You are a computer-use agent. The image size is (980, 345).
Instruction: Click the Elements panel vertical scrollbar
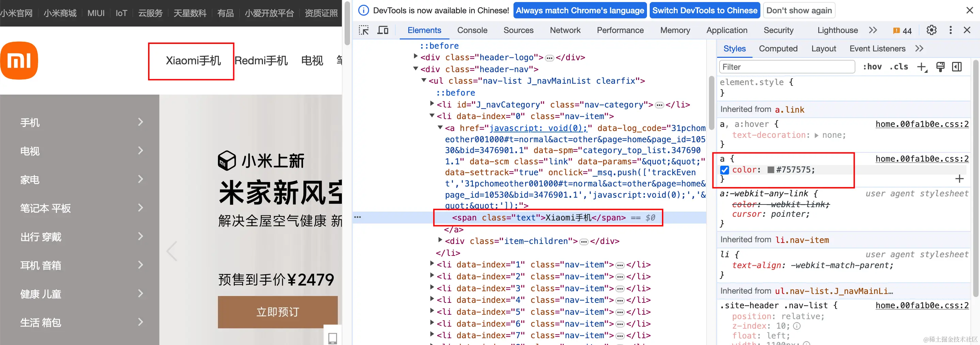coord(712,103)
